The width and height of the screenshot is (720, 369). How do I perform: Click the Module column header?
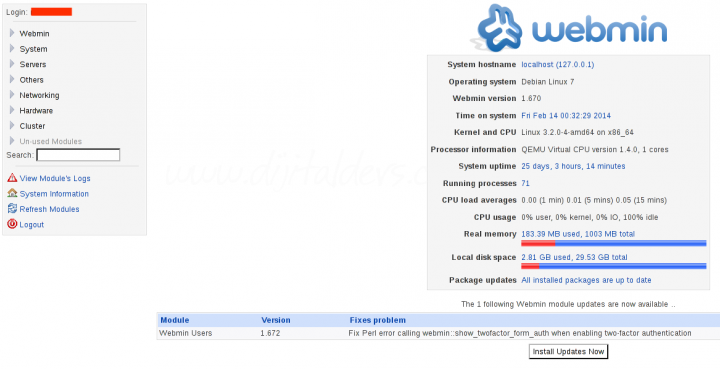[174, 320]
